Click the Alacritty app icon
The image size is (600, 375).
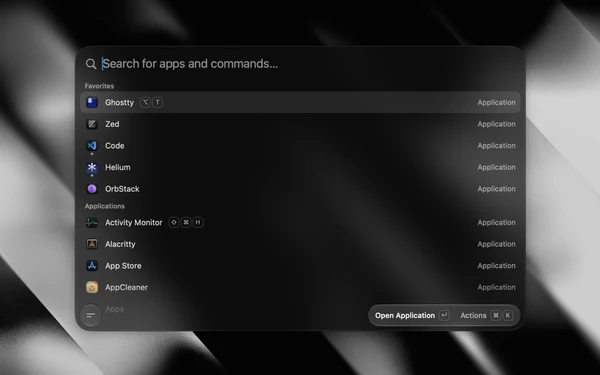(x=92, y=244)
